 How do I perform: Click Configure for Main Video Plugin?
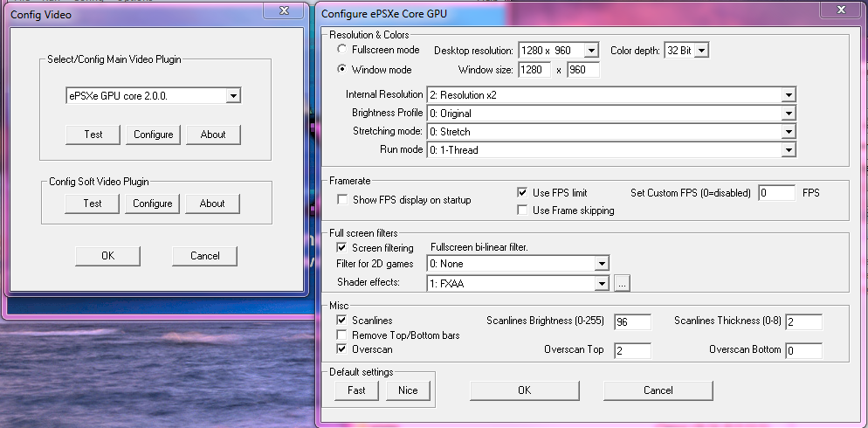click(154, 135)
